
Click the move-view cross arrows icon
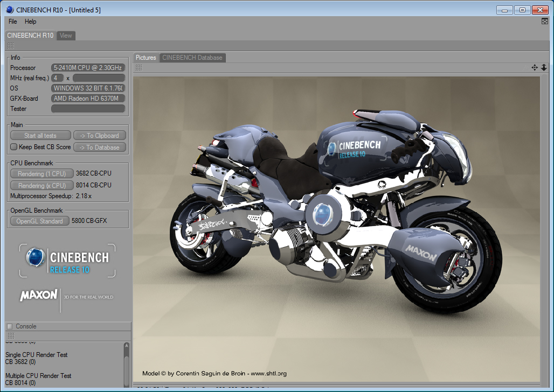click(535, 67)
